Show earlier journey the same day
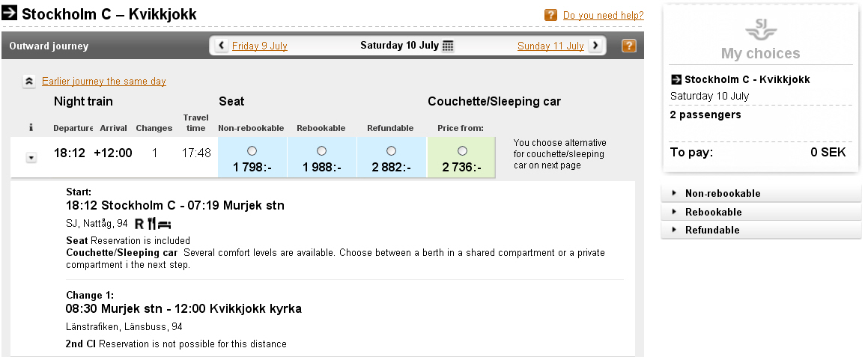The height and width of the screenshot is (357, 868). pos(104,82)
